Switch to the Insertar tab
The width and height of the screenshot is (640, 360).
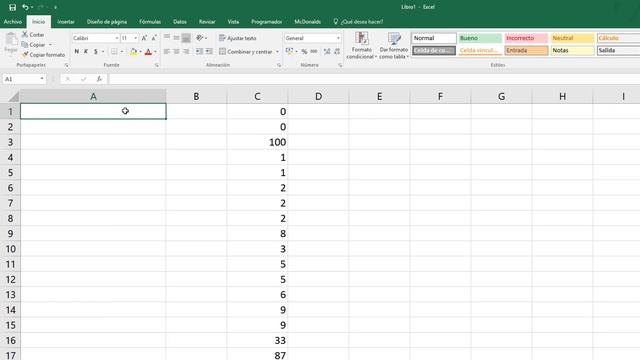point(66,22)
